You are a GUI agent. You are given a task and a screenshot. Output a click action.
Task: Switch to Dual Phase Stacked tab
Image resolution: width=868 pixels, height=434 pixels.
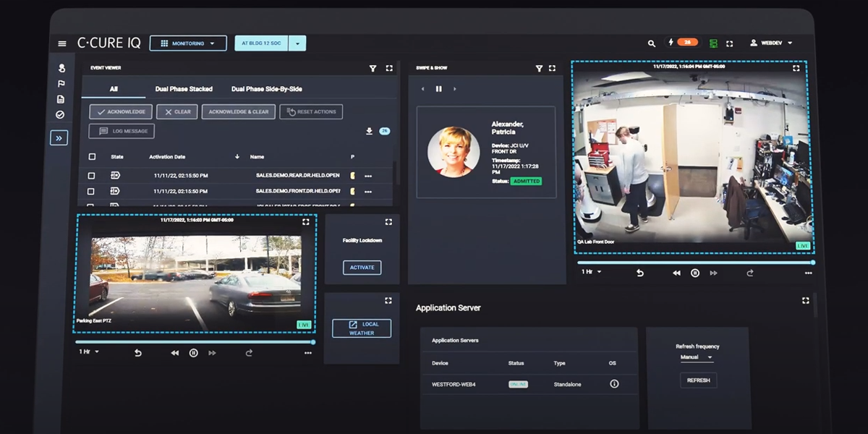tap(184, 89)
